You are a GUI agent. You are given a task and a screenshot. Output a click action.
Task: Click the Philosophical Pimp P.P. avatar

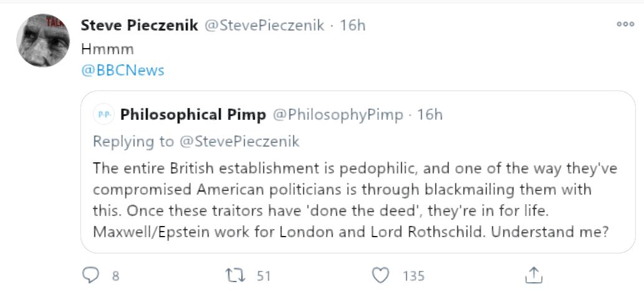click(104, 114)
